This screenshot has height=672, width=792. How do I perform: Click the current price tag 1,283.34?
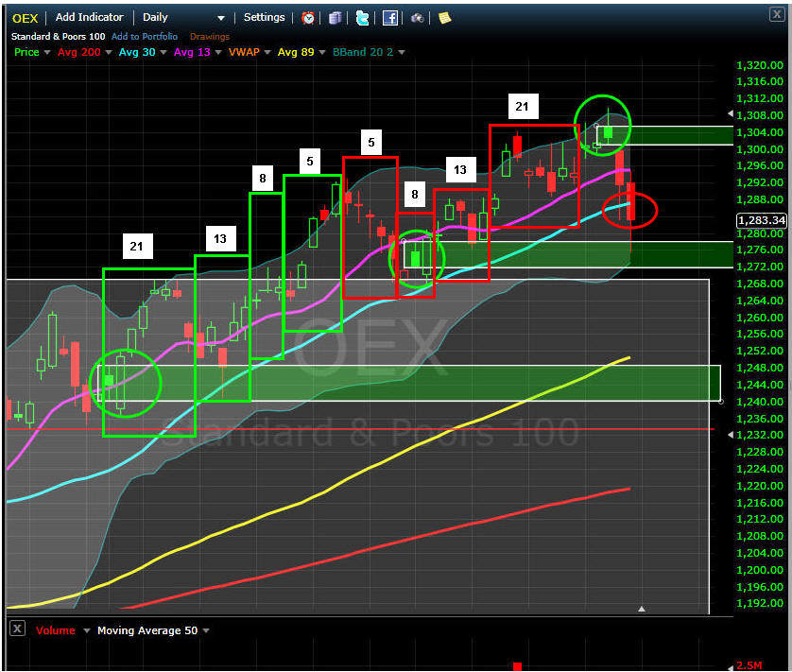pyautogui.click(x=761, y=220)
